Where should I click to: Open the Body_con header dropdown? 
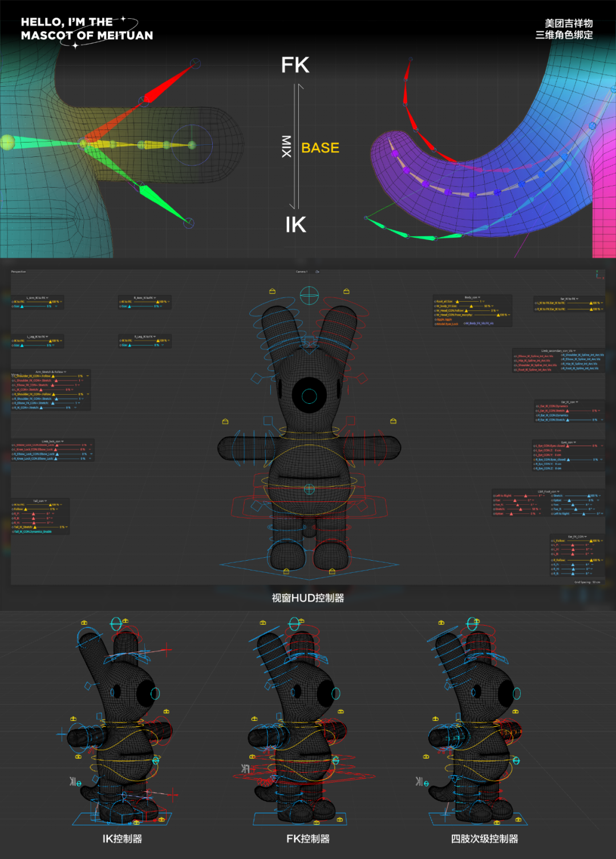[479, 297]
